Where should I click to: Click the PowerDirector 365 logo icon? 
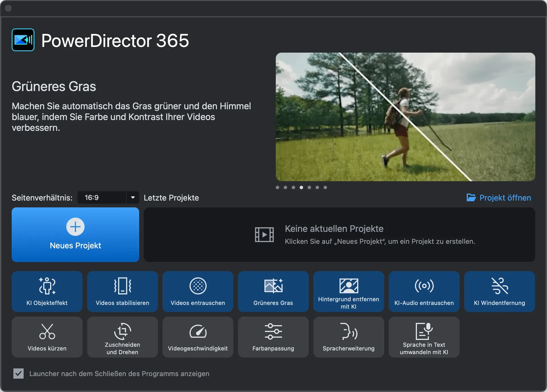click(x=23, y=40)
